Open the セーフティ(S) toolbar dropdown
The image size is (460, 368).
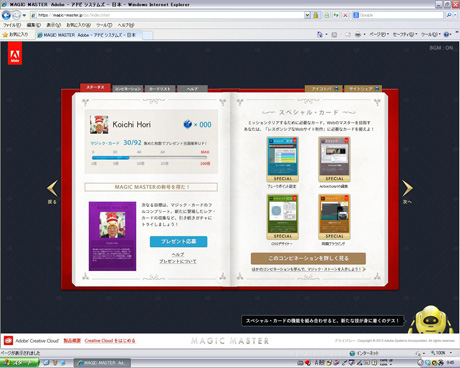click(405, 34)
